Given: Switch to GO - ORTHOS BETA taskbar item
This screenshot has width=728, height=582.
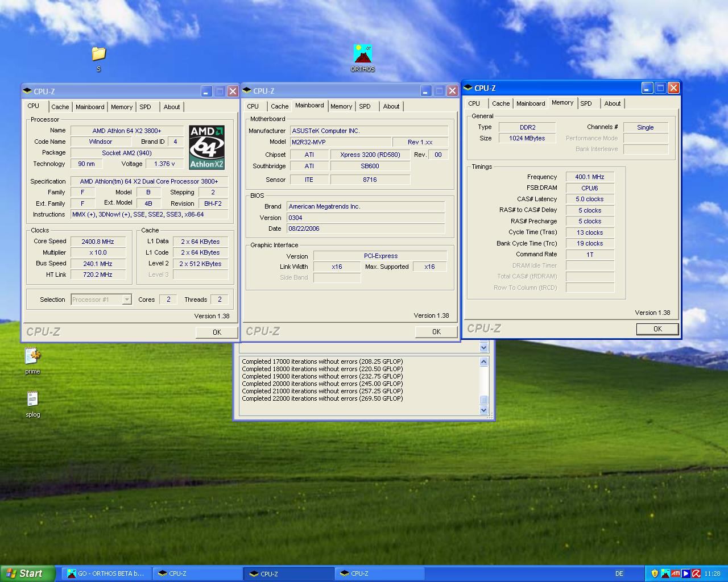Looking at the screenshot, I should 107,573.
